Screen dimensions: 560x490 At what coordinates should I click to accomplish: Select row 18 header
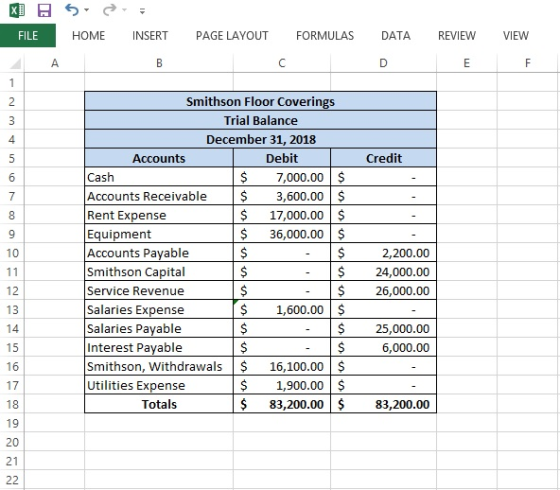pyautogui.click(x=12, y=404)
